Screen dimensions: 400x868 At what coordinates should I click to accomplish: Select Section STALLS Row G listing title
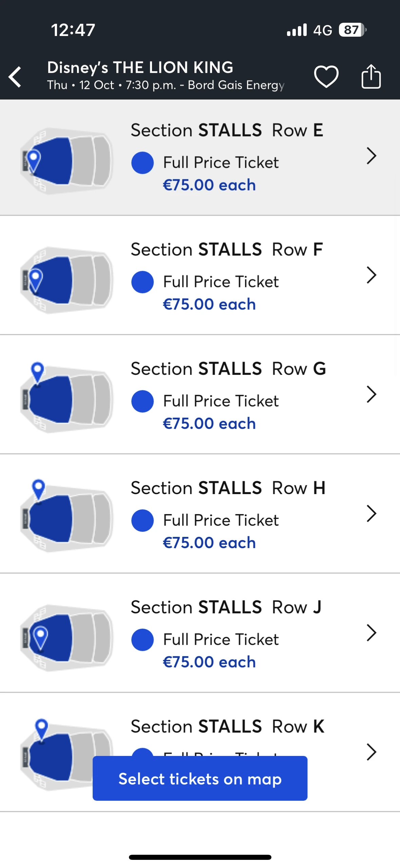228,369
